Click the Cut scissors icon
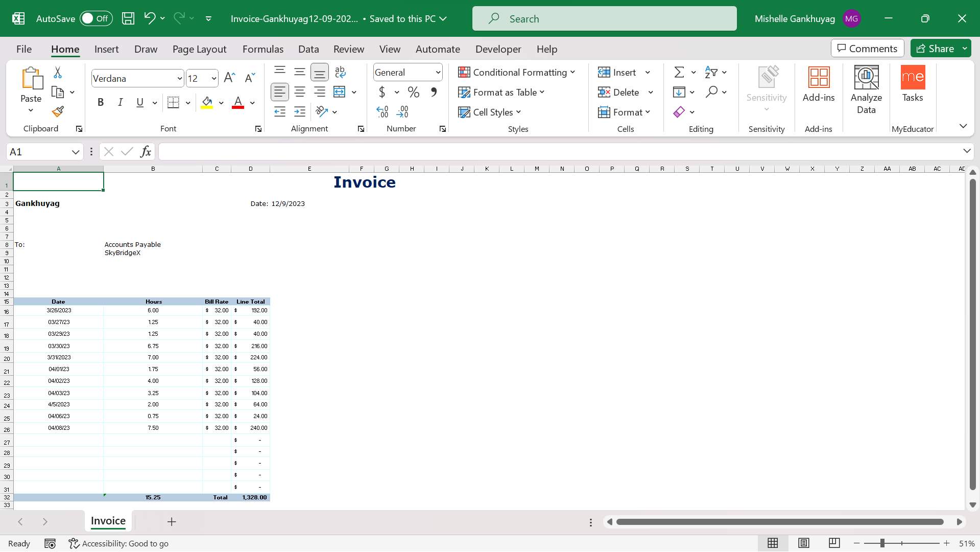The width and height of the screenshot is (980, 552). click(58, 73)
